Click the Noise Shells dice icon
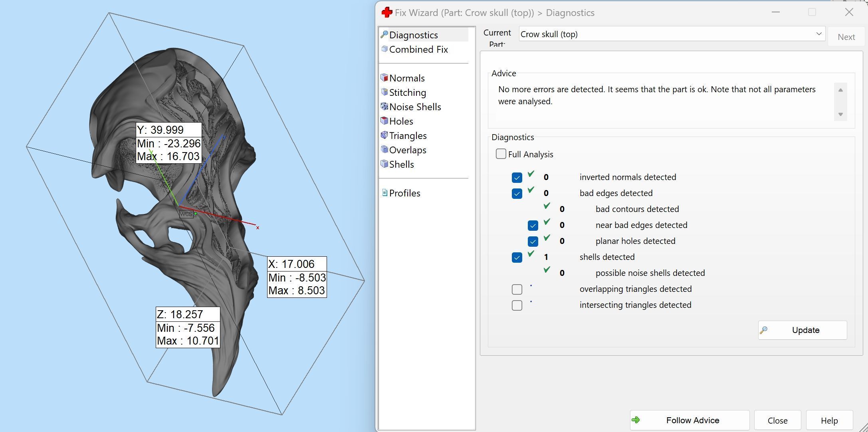The width and height of the screenshot is (868, 432). tap(384, 106)
